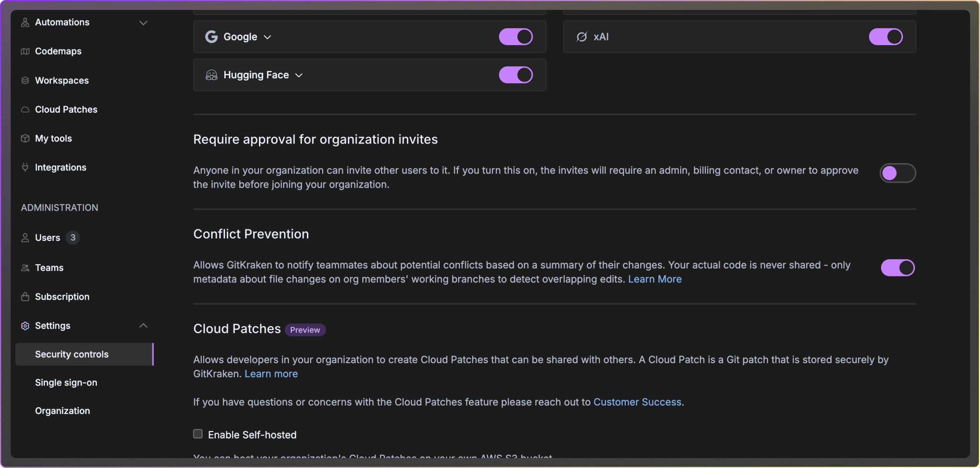Click the Codemaps map icon

pyautogui.click(x=25, y=51)
